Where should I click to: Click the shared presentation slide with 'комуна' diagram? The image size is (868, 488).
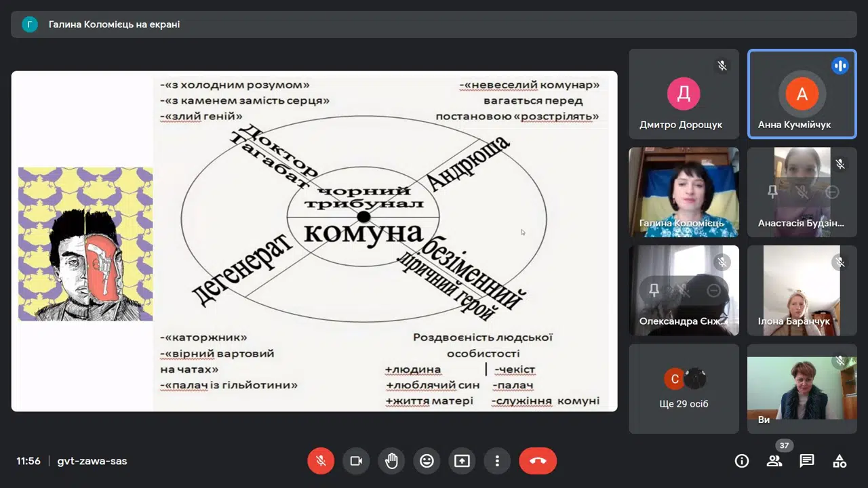point(314,241)
